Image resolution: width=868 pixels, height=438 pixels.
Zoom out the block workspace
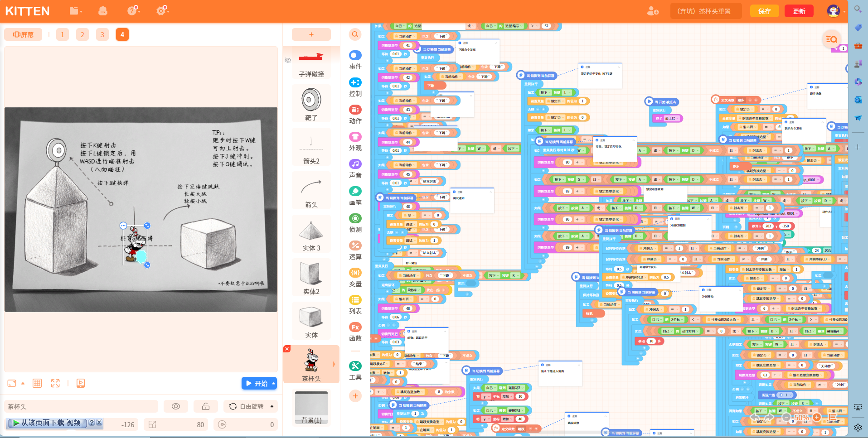coord(786,418)
